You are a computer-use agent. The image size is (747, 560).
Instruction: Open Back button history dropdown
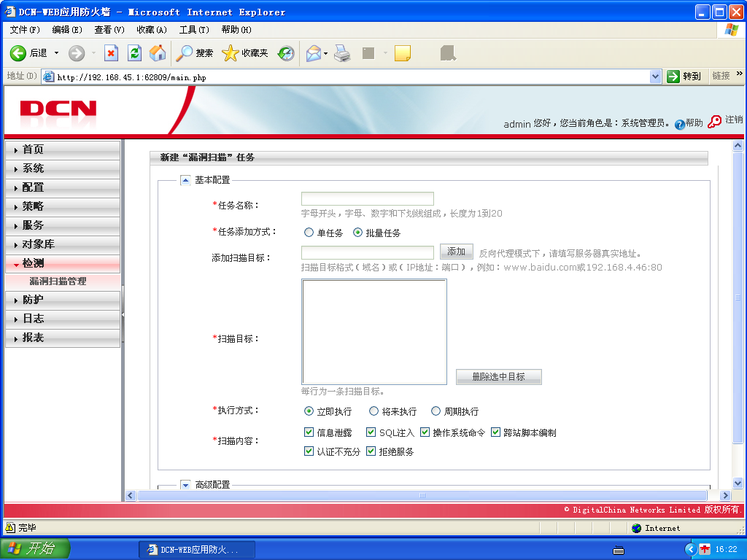coord(56,53)
